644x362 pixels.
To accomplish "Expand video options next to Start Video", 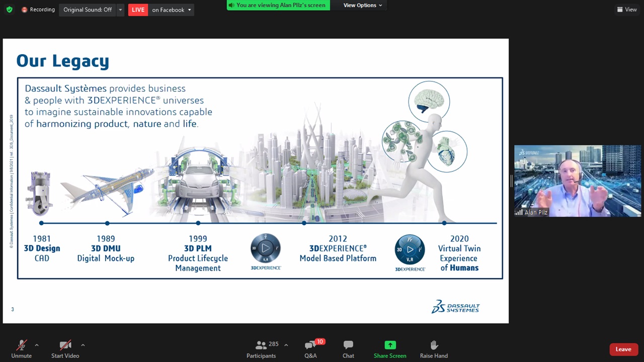I will click(x=83, y=345).
